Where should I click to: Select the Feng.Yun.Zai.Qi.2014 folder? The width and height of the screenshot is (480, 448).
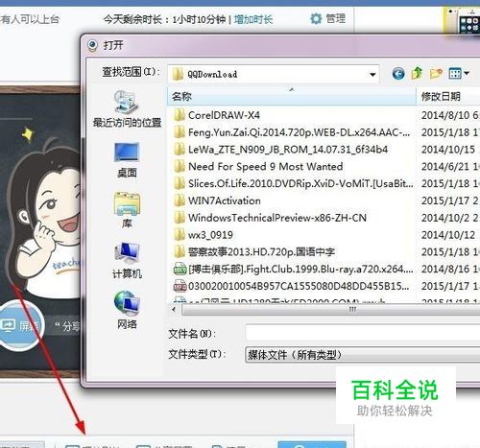292,132
